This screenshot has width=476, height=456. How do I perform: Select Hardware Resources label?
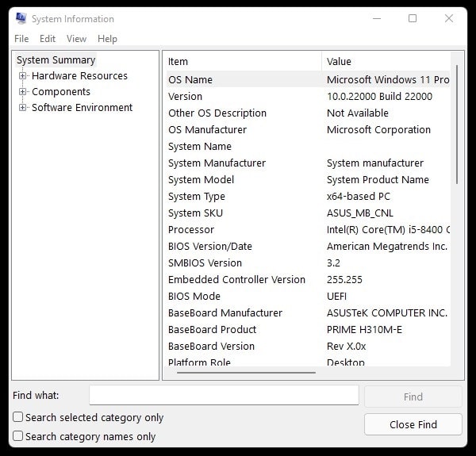click(x=79, y=76)
